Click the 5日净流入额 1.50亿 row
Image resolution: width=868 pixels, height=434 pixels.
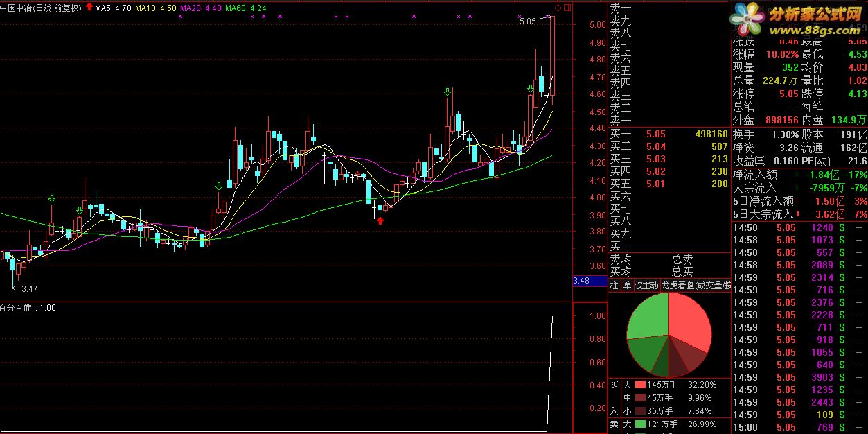click(x=800, y=201)
